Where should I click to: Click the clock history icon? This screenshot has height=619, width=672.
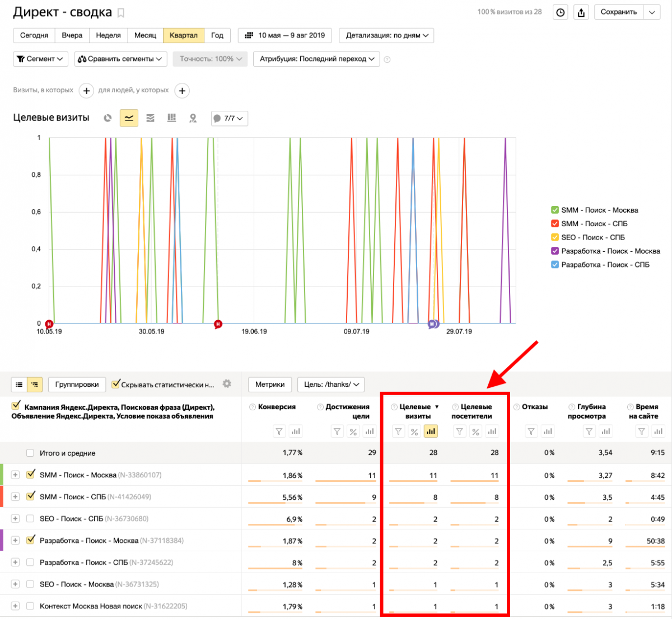click(x=560, y=12)
